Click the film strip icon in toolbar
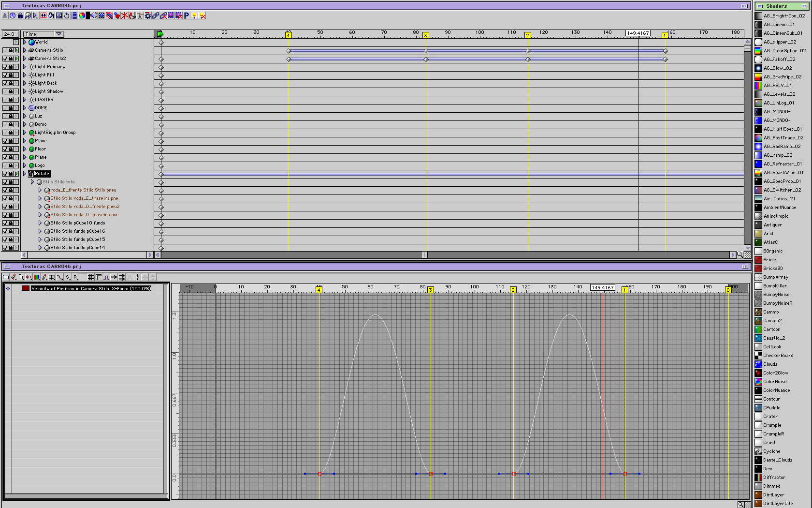This screenshot has width=812, height=508. tap(74, 15)
